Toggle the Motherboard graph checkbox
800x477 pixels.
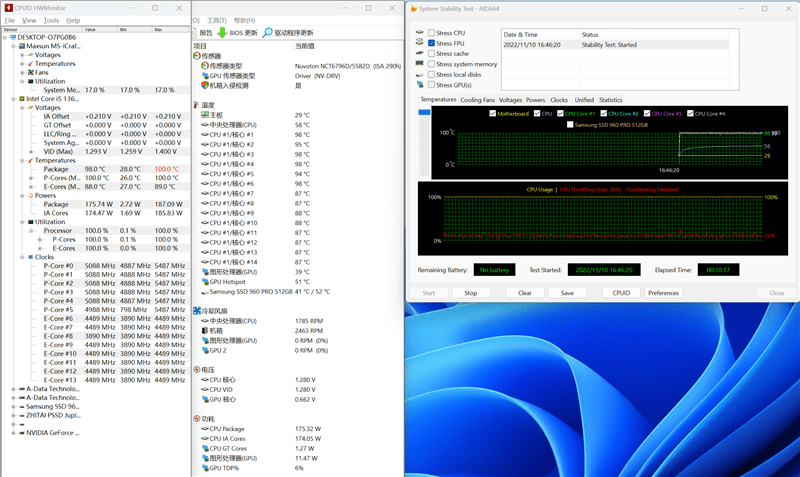coord(492,113)
